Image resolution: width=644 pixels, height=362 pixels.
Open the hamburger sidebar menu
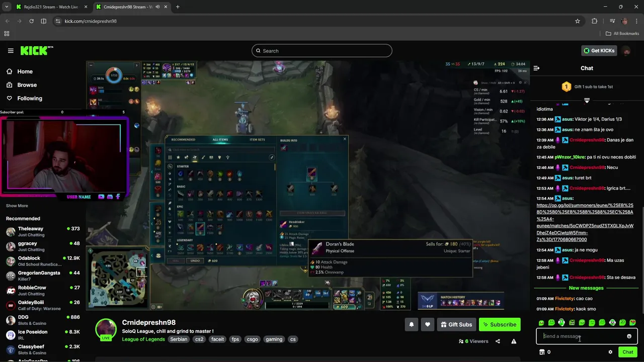(x=11, y=51)
